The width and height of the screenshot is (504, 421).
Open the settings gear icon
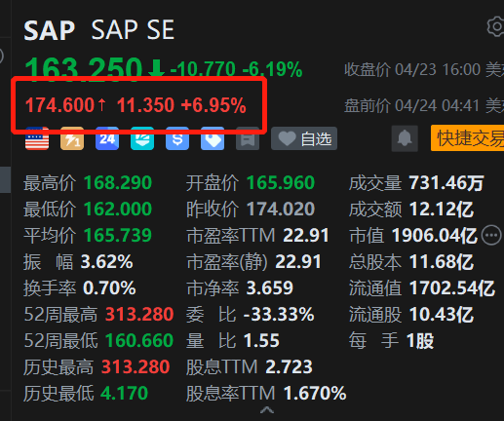[x=496, y=26]
